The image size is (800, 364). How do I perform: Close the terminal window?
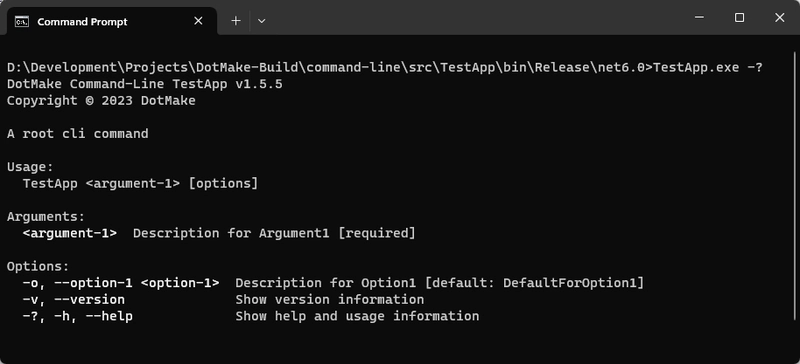[779, 17]
